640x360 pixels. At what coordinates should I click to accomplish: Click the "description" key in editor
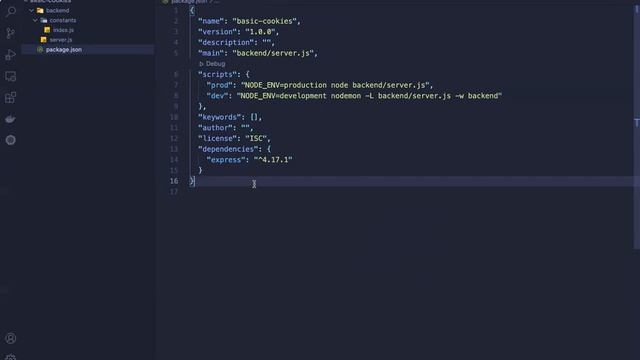tap(226, 42)
